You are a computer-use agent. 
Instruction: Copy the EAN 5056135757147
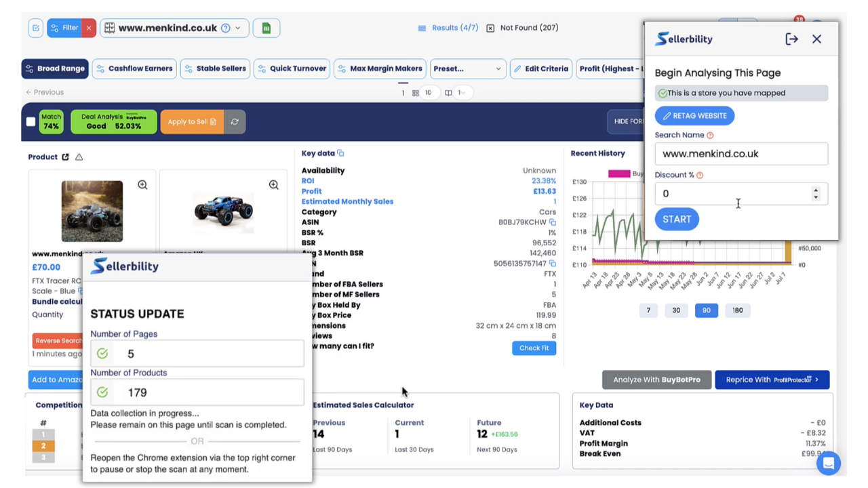553,264
